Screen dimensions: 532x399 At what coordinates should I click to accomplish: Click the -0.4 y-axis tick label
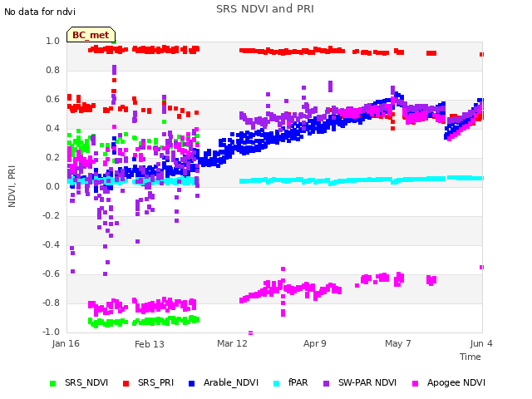click(x=51, y=244)
